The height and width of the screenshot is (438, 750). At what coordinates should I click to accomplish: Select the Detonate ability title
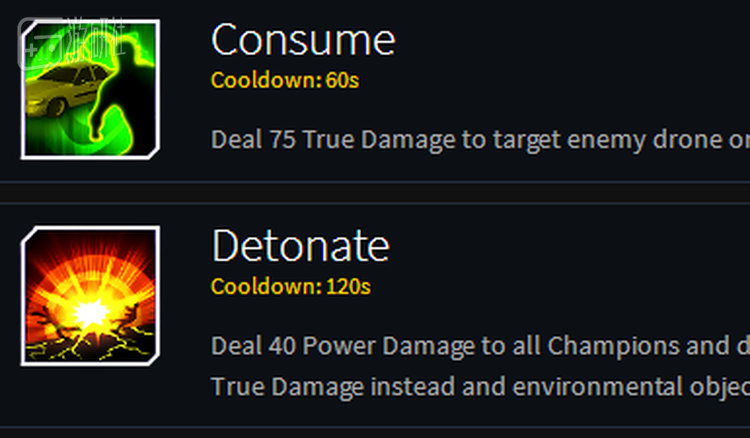tap(300, 246)
